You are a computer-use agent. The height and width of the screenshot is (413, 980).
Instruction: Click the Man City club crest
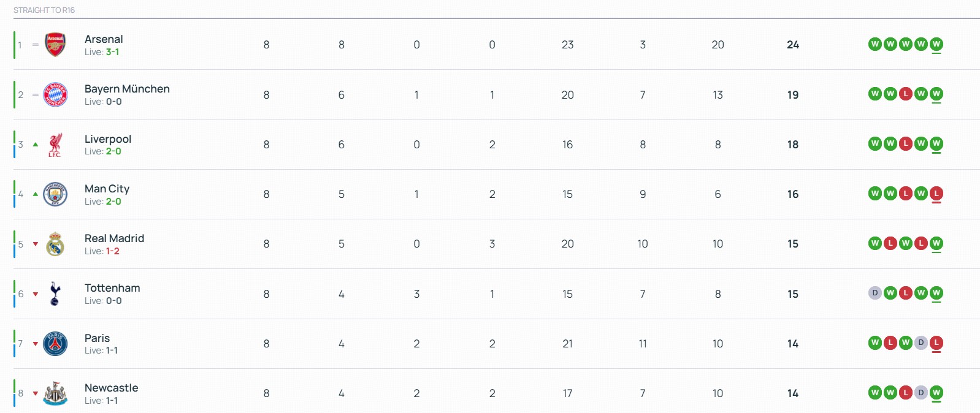coord(55,194)
